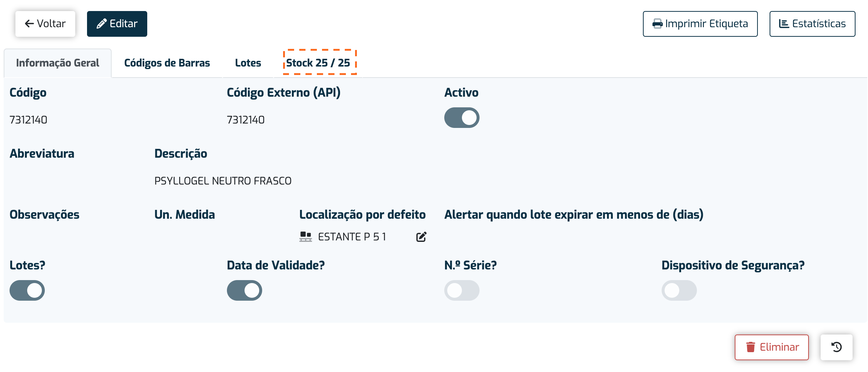Click the back arrow icon in Voltar
This screenshot has height=372, width=868.
(29, 24)
